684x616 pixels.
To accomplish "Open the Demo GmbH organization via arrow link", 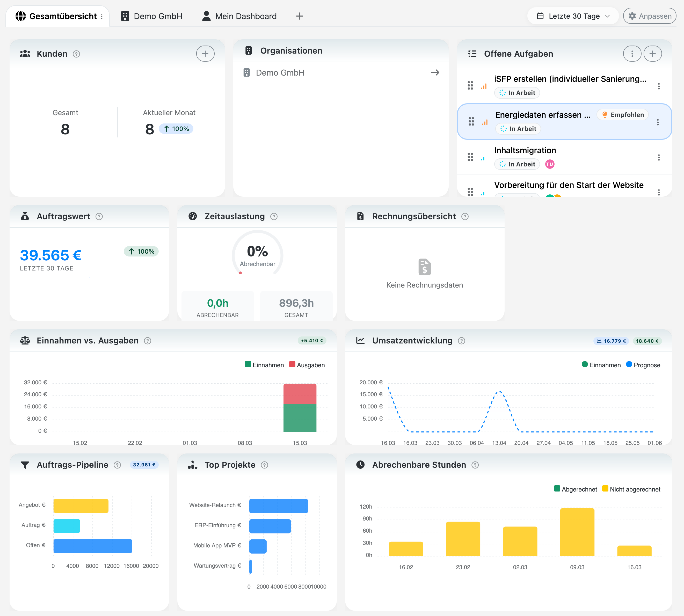I will [435, 72].
